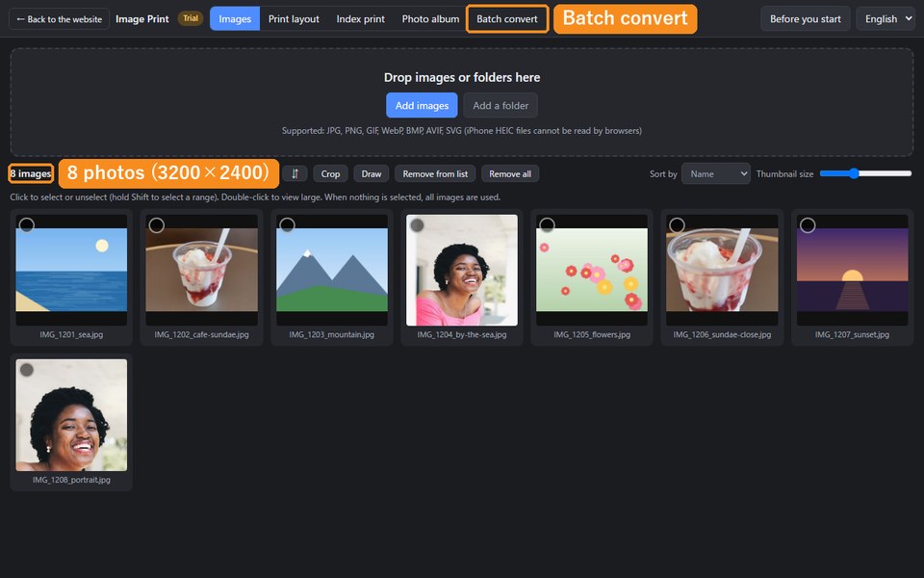Toggle selection circle on IMG_1201_sea.jpg
Screen dimensions: 924x578
coord(27,224)
